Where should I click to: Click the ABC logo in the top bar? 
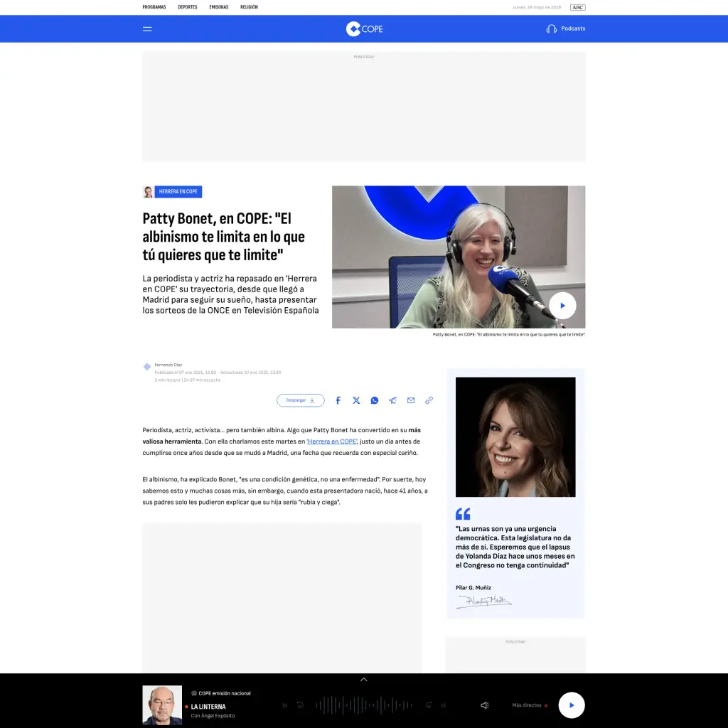[x=577, y=7]
